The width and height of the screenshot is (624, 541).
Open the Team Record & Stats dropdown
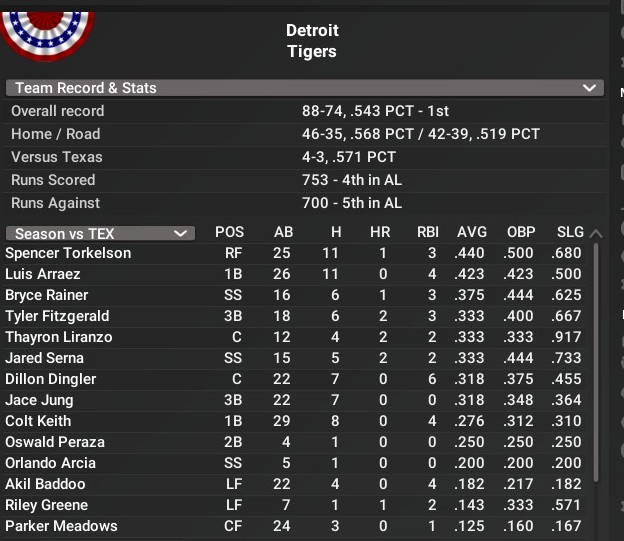305,88
